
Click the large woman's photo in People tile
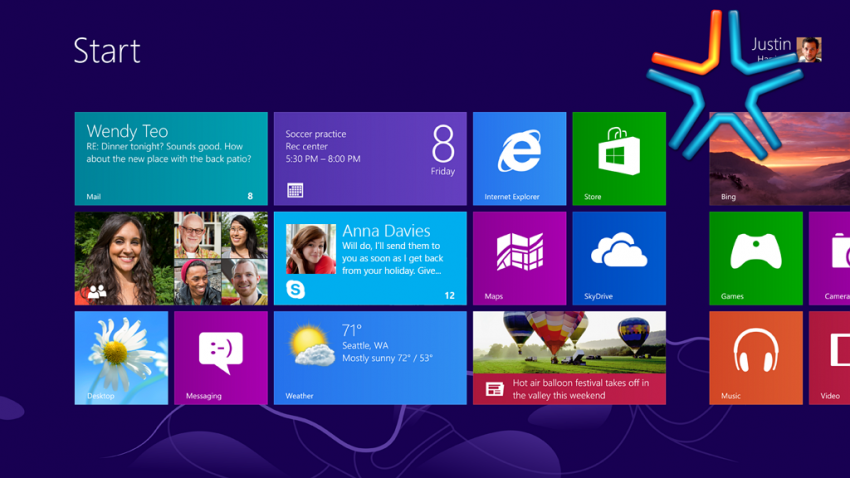pyautogui.click(x=124, y=258)
